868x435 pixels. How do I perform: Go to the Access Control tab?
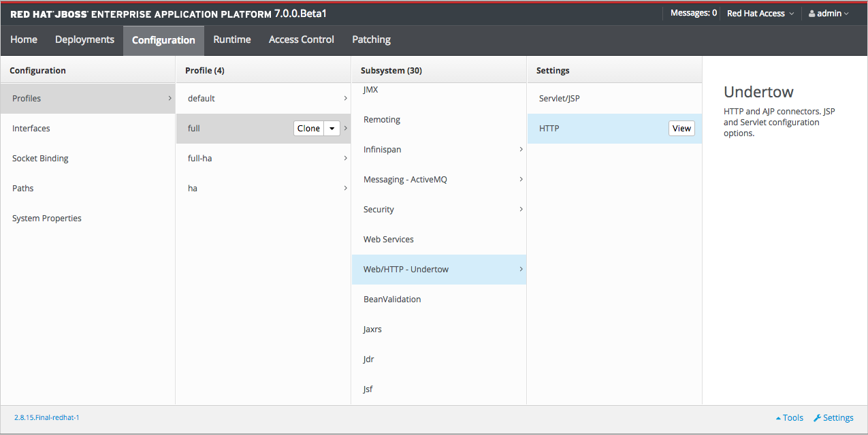click(x=302, y=40)
